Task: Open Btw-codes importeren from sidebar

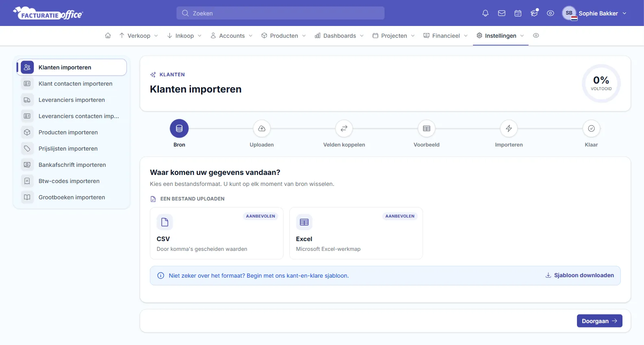Action: (x=72, y=181)
